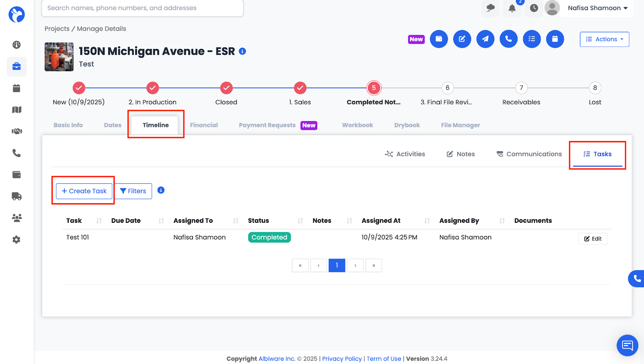Click the search names input field
The height and width of the screenshot is (364, 644).
tap(142, 8)
